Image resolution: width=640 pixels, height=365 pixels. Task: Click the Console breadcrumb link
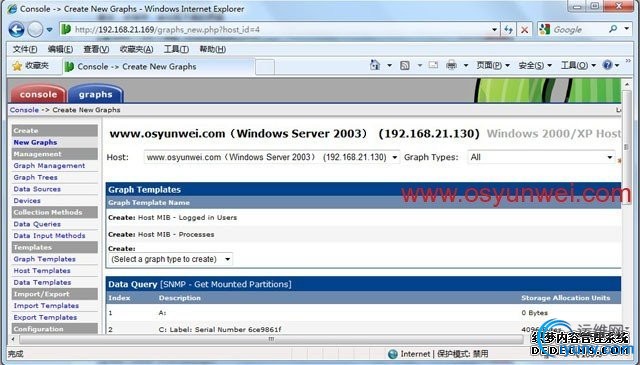click(24, 110)
